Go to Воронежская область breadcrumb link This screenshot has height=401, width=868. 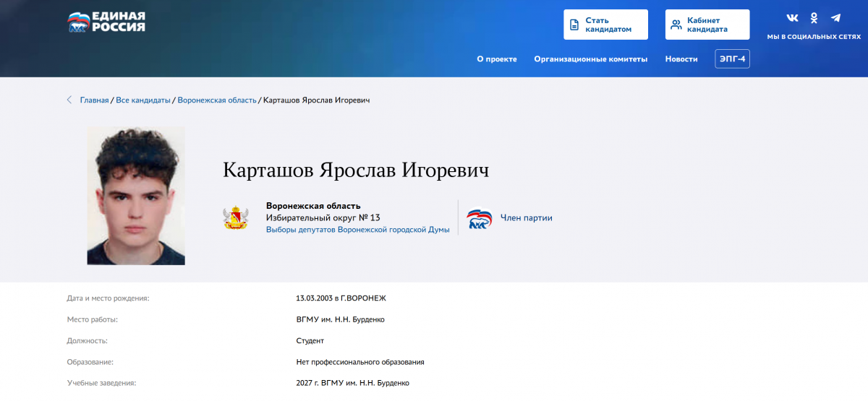coord(217,100)
